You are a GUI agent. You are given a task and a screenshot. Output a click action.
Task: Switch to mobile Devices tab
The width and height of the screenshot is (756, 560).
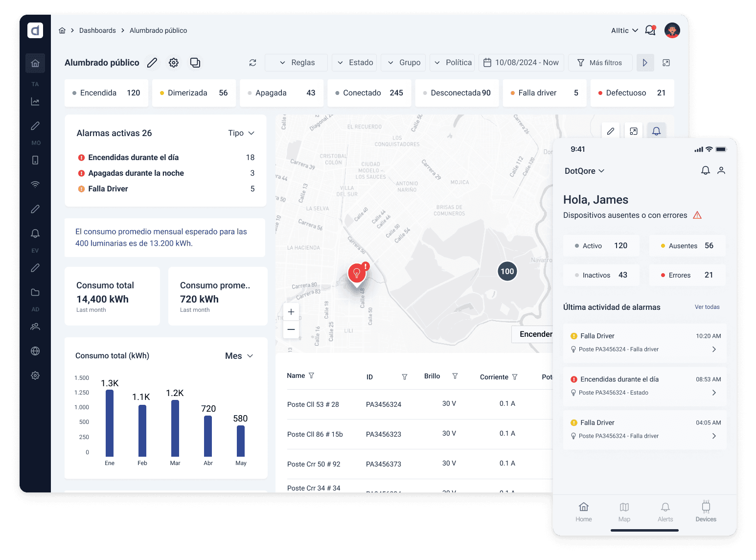click(706, 512)
